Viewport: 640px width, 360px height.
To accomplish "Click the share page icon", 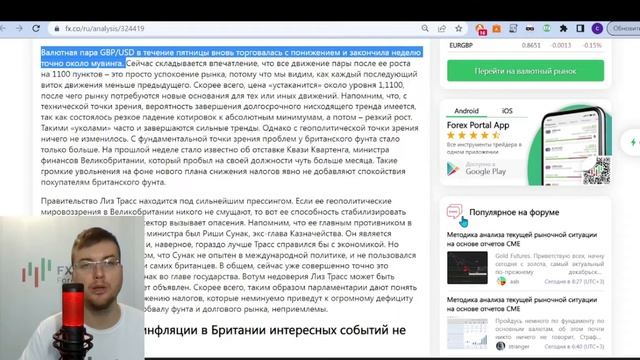I will click(442, 28).
